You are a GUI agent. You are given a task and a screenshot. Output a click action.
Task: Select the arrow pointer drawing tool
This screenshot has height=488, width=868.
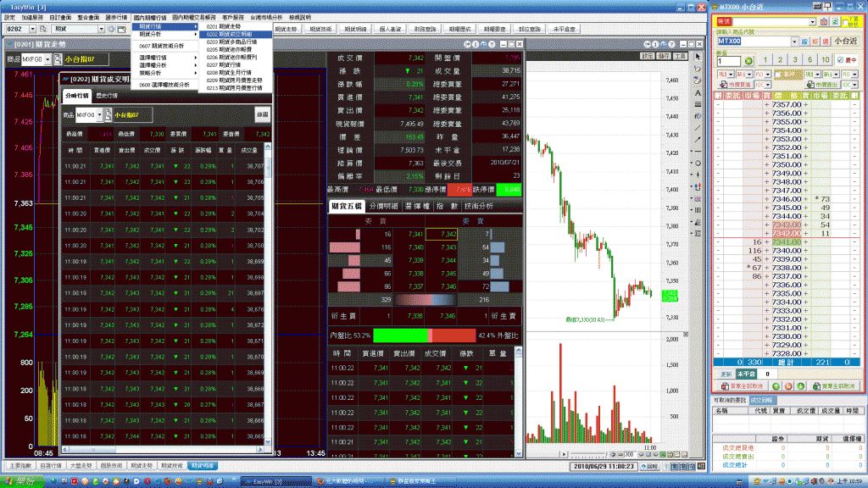pos(698,57)
